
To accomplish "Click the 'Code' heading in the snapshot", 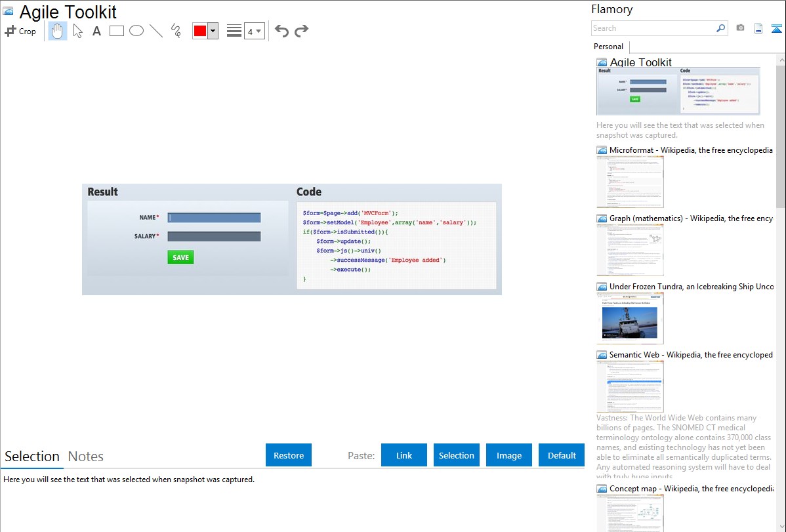I will coord(309,192).
